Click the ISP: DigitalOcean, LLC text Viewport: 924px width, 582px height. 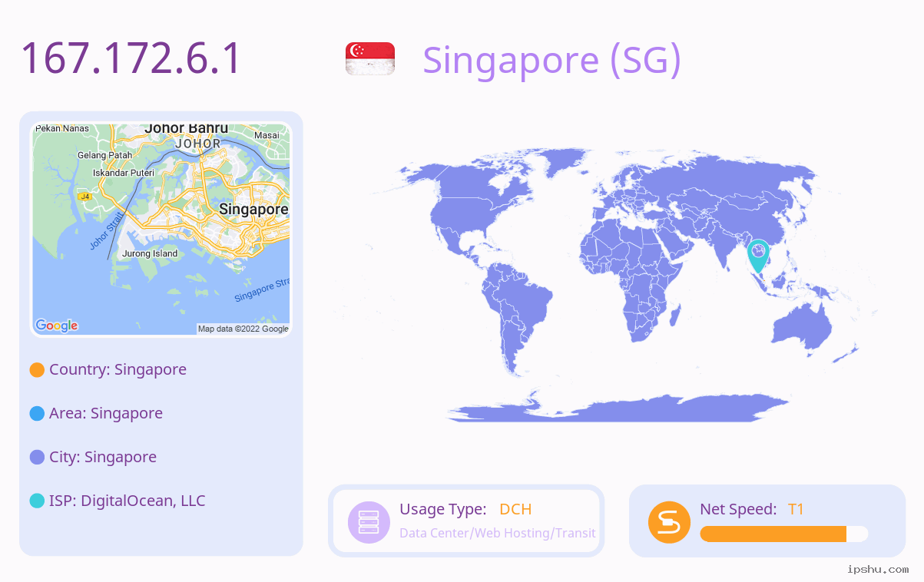(x=128, y=501)
